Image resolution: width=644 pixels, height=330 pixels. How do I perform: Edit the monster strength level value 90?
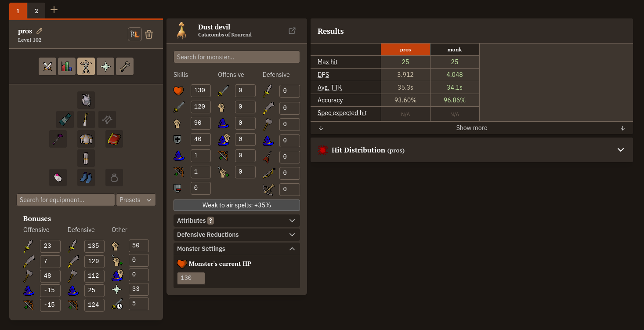[x=201, y=123]
